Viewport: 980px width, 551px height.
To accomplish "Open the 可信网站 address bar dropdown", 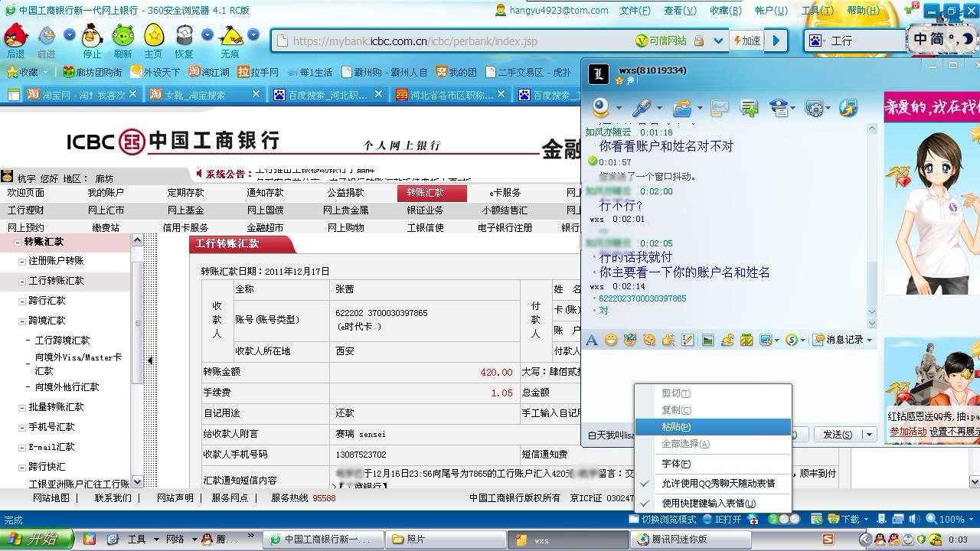I will point(718,41).
